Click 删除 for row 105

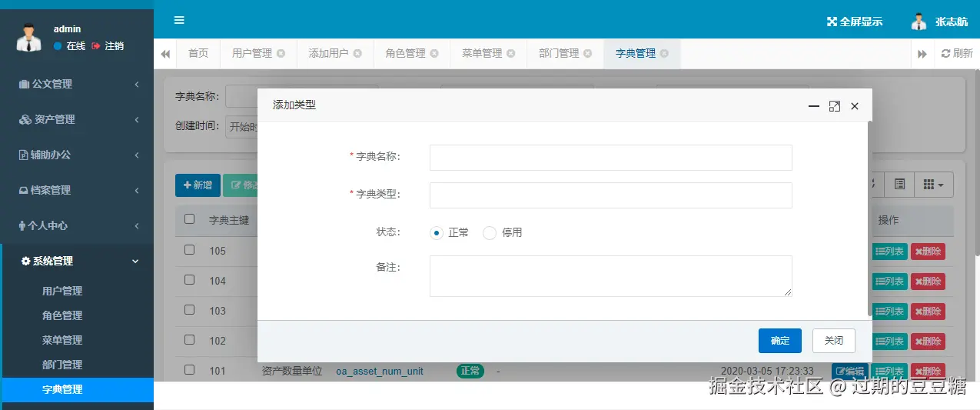(928, 251)
